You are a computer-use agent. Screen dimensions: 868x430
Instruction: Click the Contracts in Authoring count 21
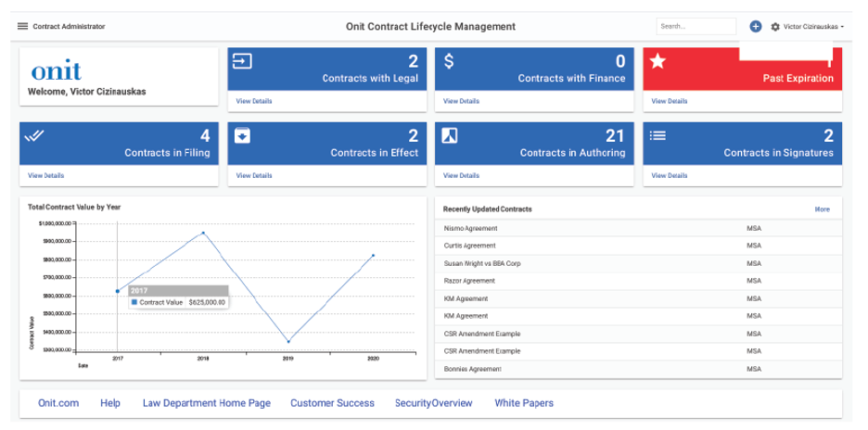(615, 135)
